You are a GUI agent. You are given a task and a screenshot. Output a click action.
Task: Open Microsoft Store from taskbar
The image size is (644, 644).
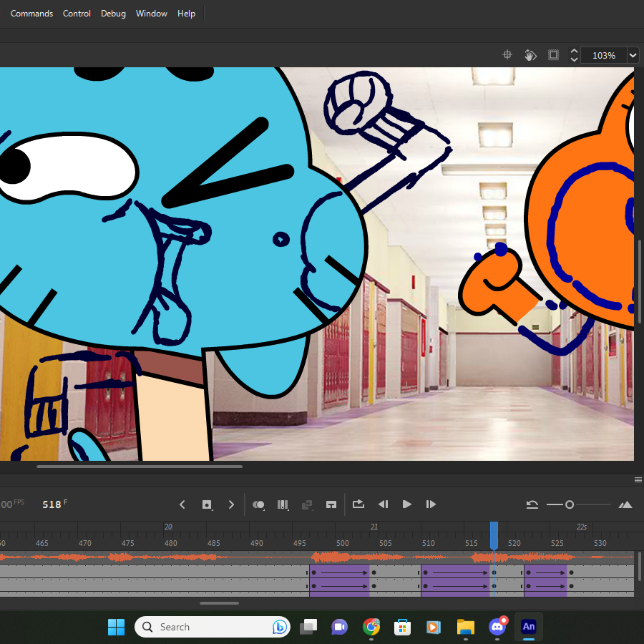402,627
